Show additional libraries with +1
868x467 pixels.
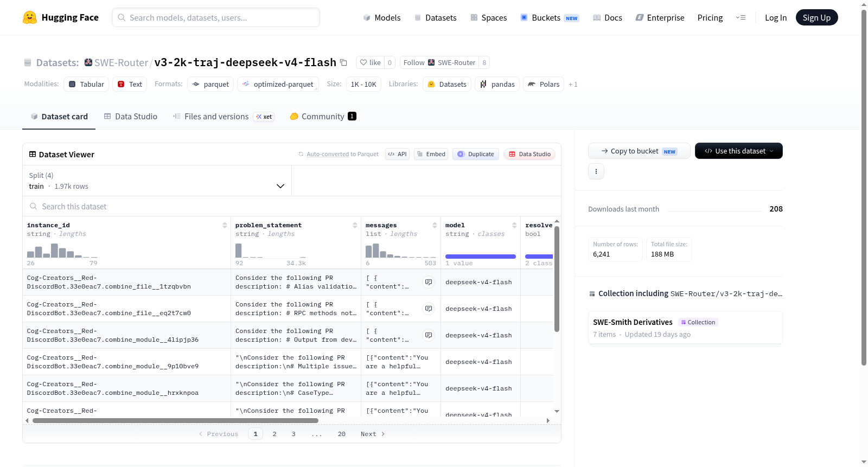pos(573,84)
